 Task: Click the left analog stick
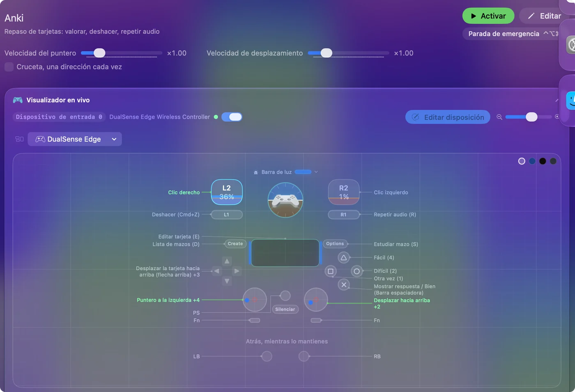[x=255, y=300]
